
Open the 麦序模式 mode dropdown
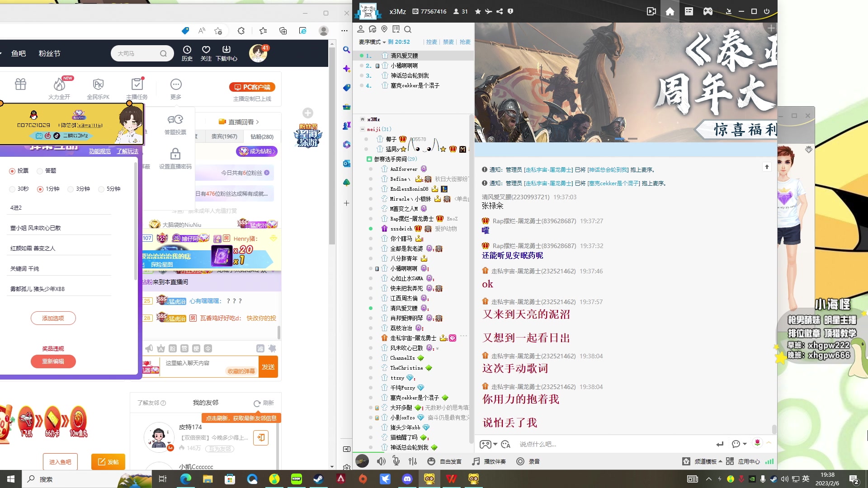coord(372,42)
